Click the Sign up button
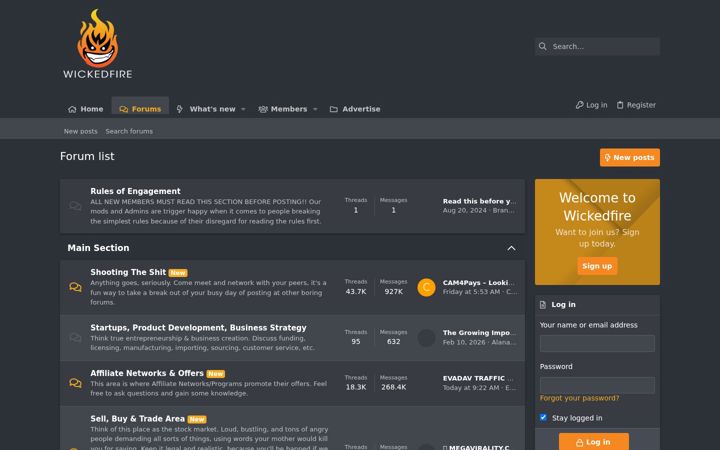The height and width of the screenshot is (450, 720). (x=597, y=266)
